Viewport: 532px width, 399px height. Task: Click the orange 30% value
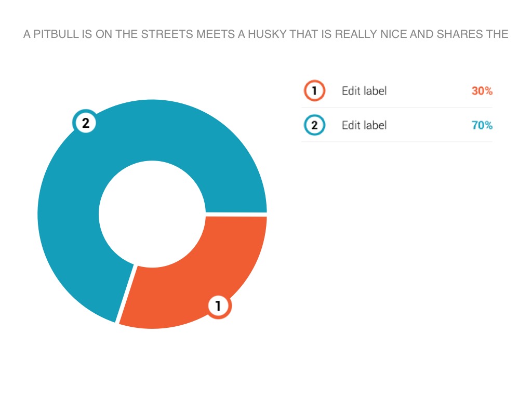click(x=482, y=91)
